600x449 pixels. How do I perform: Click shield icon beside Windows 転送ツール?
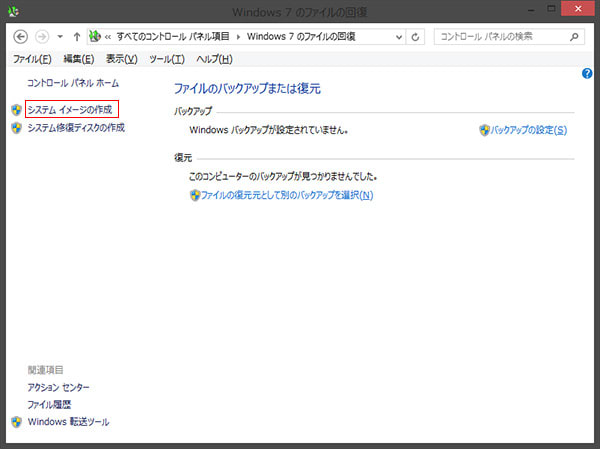pos(16,422)
